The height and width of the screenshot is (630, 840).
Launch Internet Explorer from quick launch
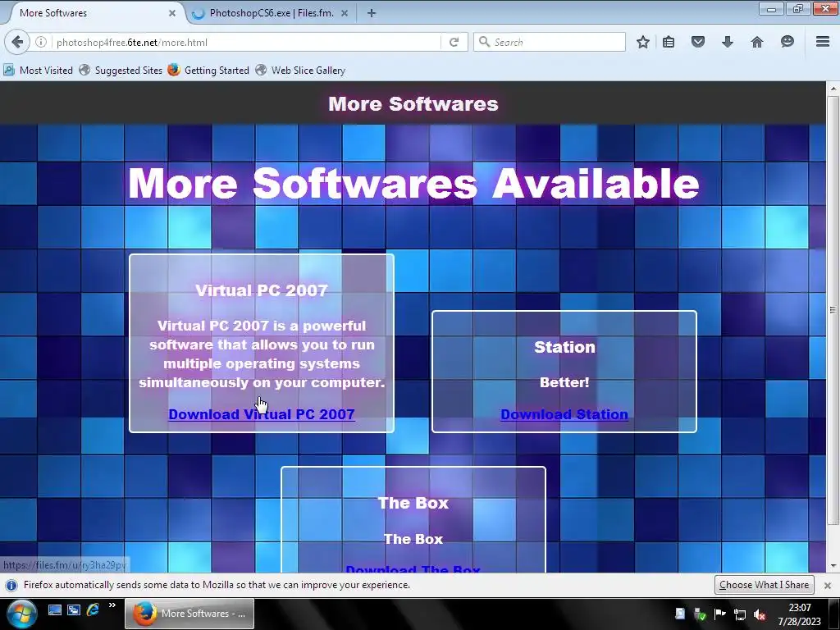click(93, 609)
